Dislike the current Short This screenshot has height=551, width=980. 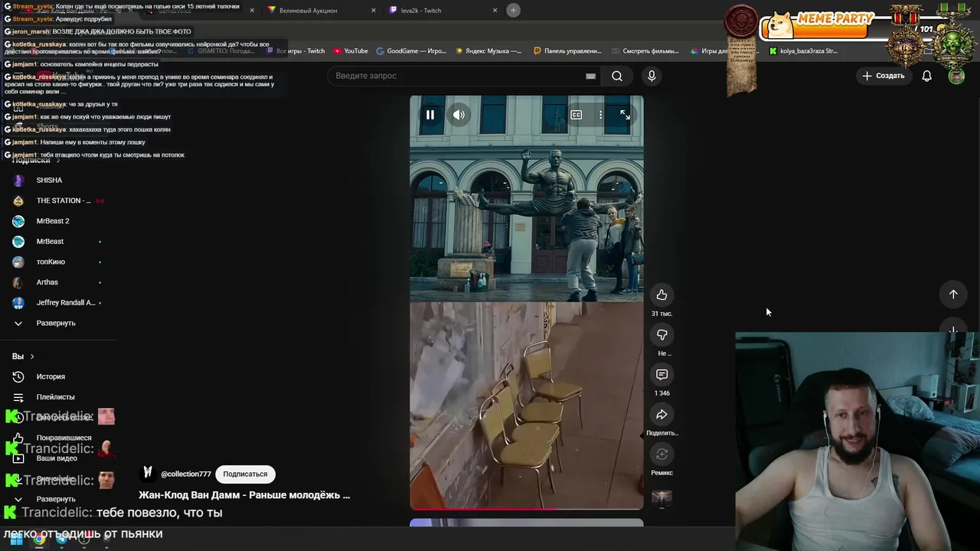(x=661, y=334)
